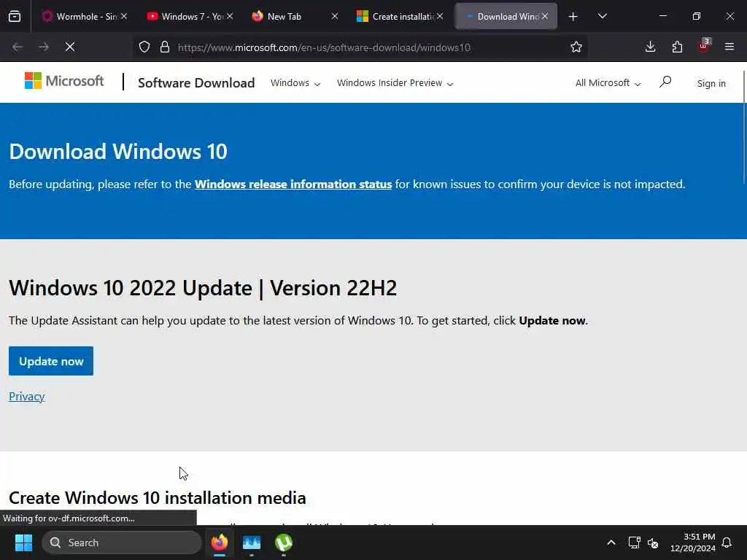Bookmark this page with star
This screenshot has height=560, width=747.
tap(576, 47)
